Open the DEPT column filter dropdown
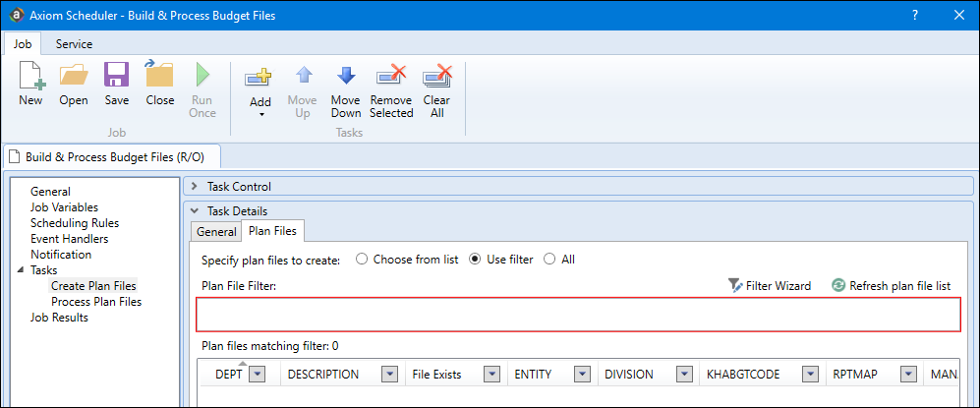This screenshot has width=980, height=408. coord(258,375)
